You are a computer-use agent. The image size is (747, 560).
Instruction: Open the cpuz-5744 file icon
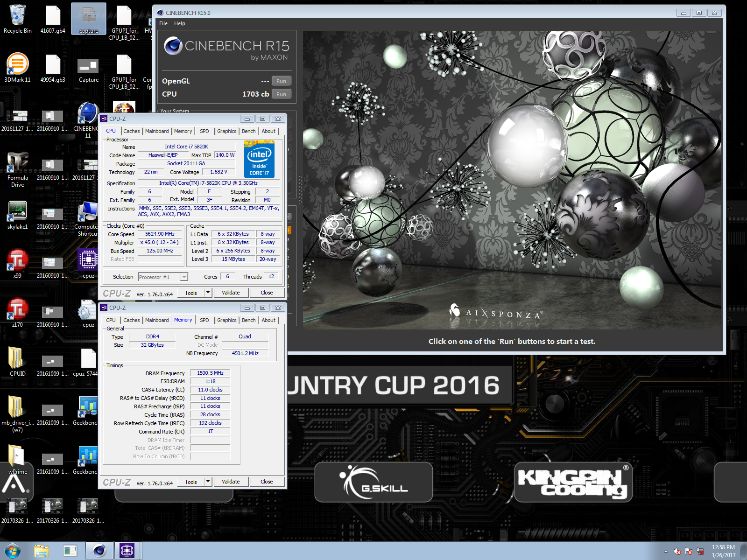(87, 362)
